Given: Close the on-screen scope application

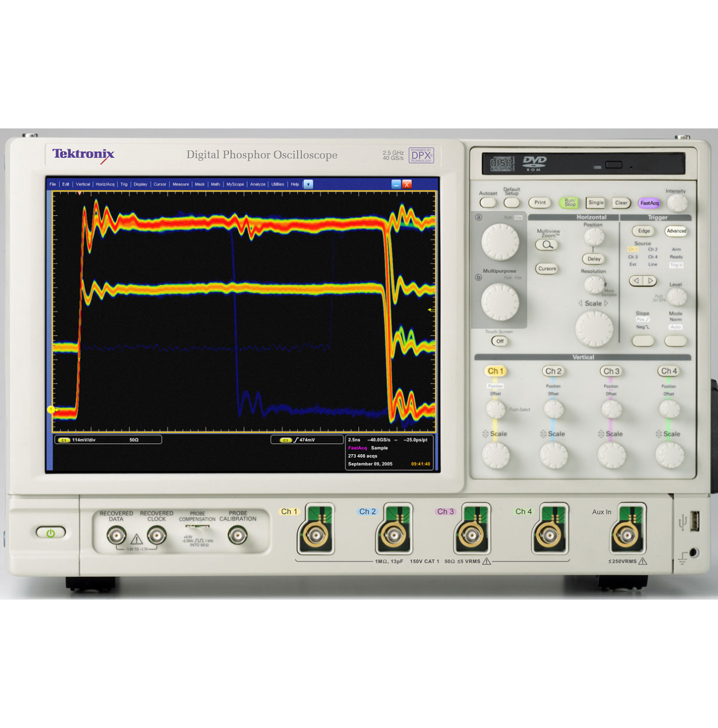Looking at the screenshot, I should click(407, 184).
